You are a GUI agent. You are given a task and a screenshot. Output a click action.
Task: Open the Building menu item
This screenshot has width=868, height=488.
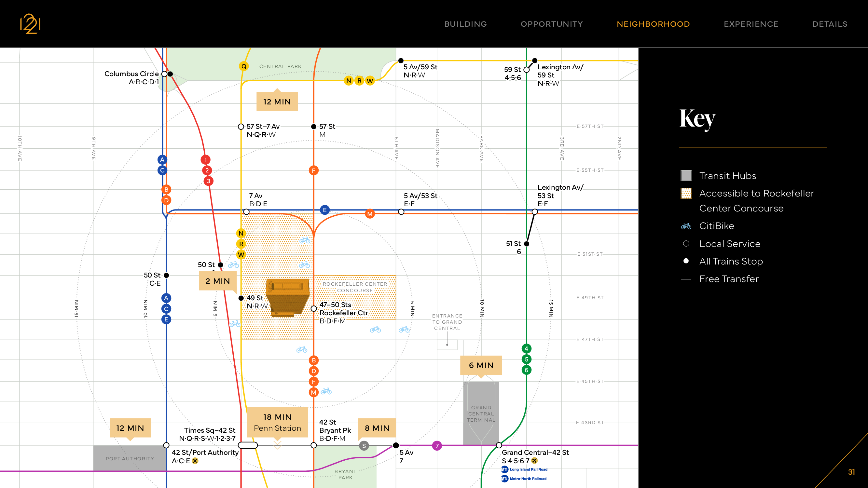click(x=465, y=24)
